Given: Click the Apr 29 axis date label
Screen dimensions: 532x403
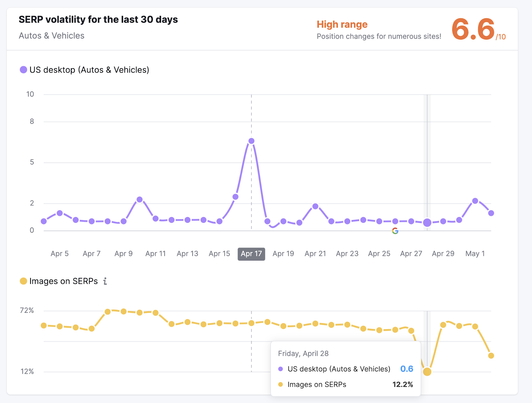Looking at the screenshot, I should pos(443,254).
